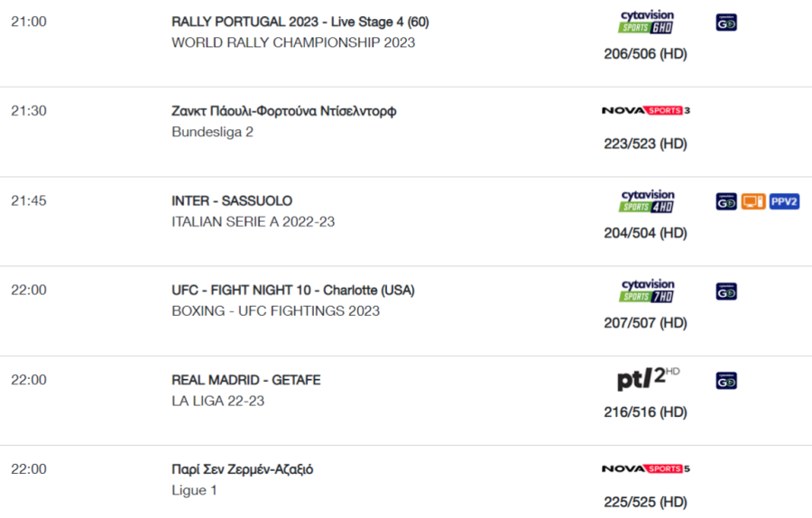Viewport: 812px width, 518px height.
Task: Click the GO icon for Real Madrid - Getafe
Action: pyautogui.click(x=726, y=381)
